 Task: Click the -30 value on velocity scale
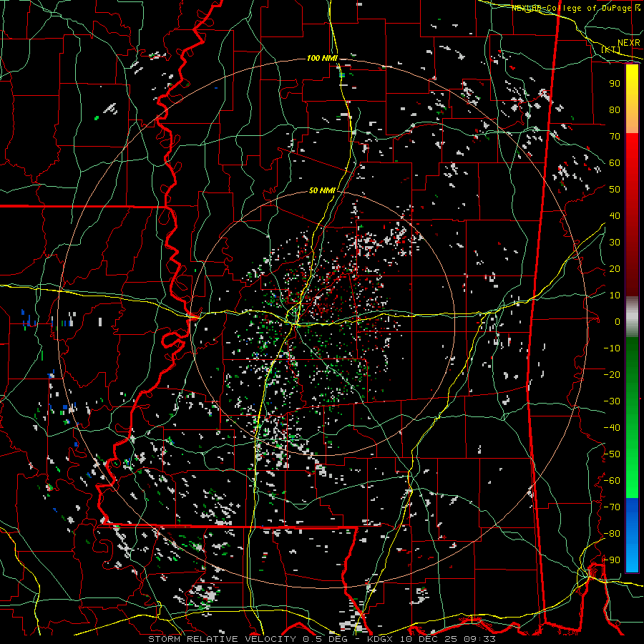612,401
